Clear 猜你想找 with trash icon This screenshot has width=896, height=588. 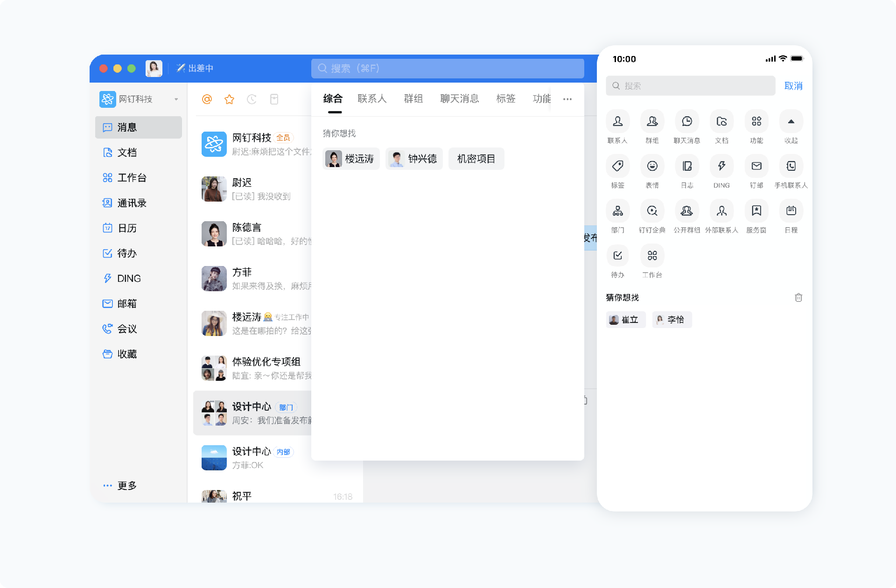click(798, 297)
